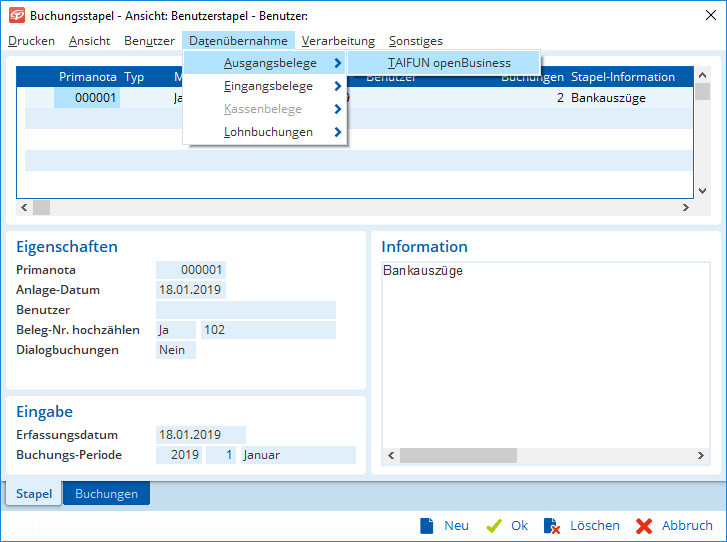This screenshot has width=727, height=542.
Task: Select Lohnbuchungen menu entry
Action: click(265, 132)
